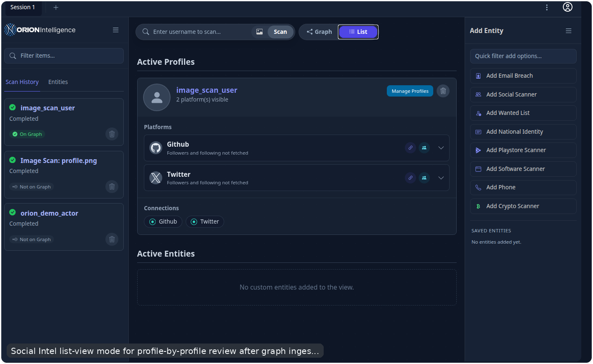Click the Github row followers icon

click(x=424, y=148)
